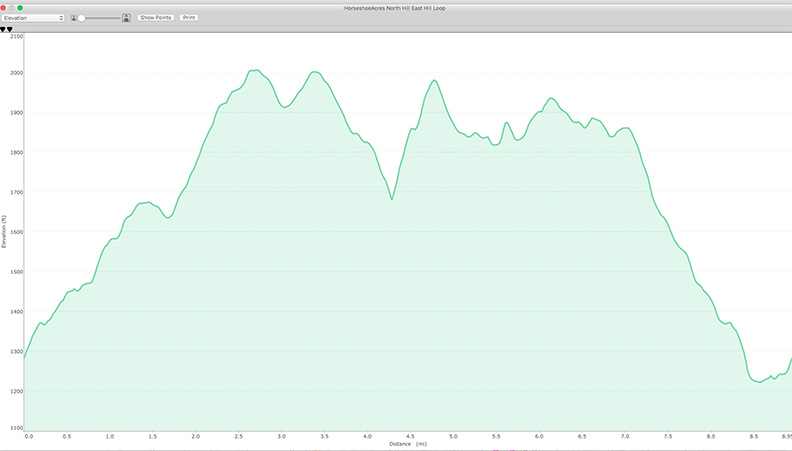Select the right black triangle range marker
Image resolution: width=792 pixels, height=451 pixels.
click(x=10, y=30)
